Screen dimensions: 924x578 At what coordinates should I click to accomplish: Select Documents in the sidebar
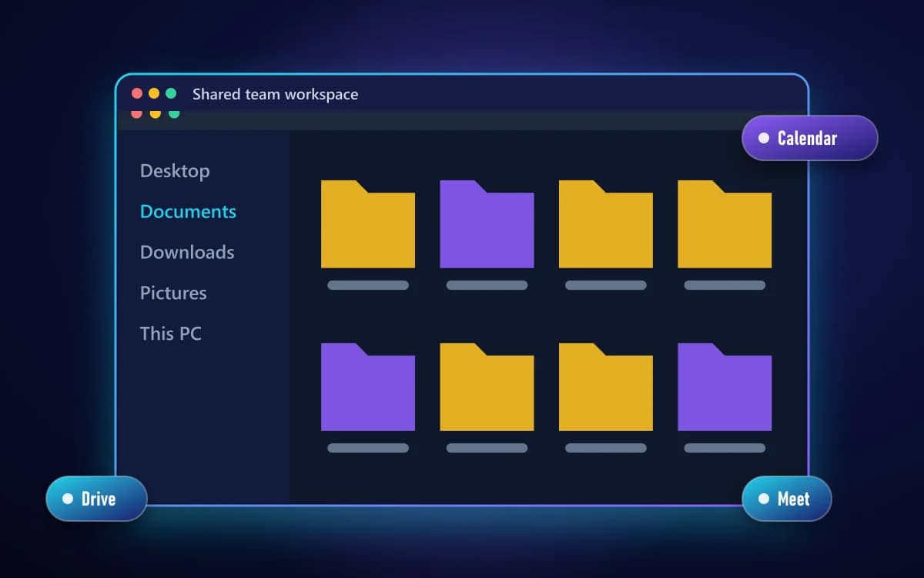(188, 211)
